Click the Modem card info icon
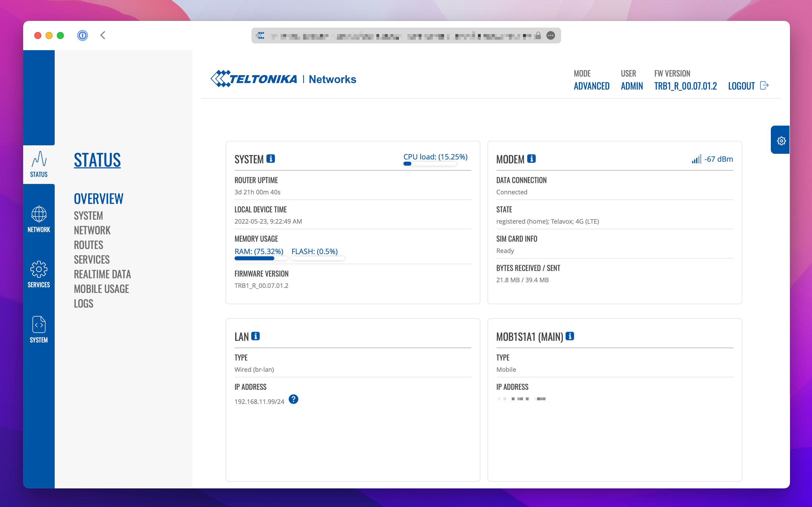812x507 pixels. (x=531, y=159)
